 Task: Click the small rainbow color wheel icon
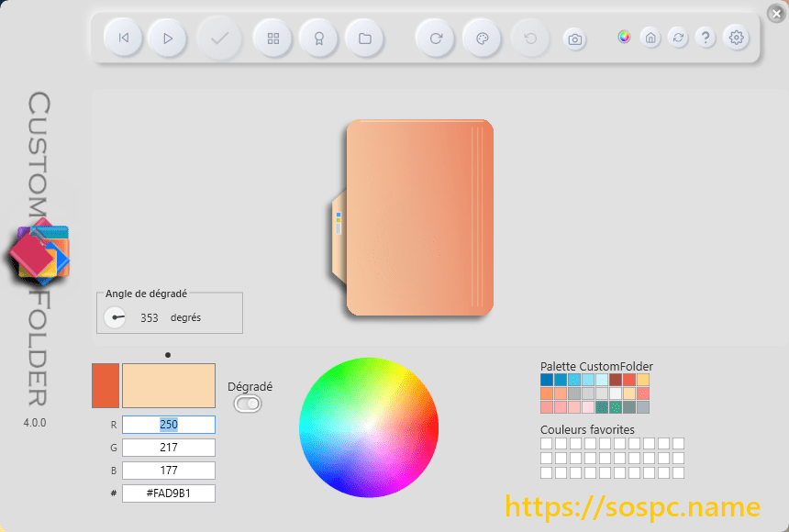coord(624,37)
